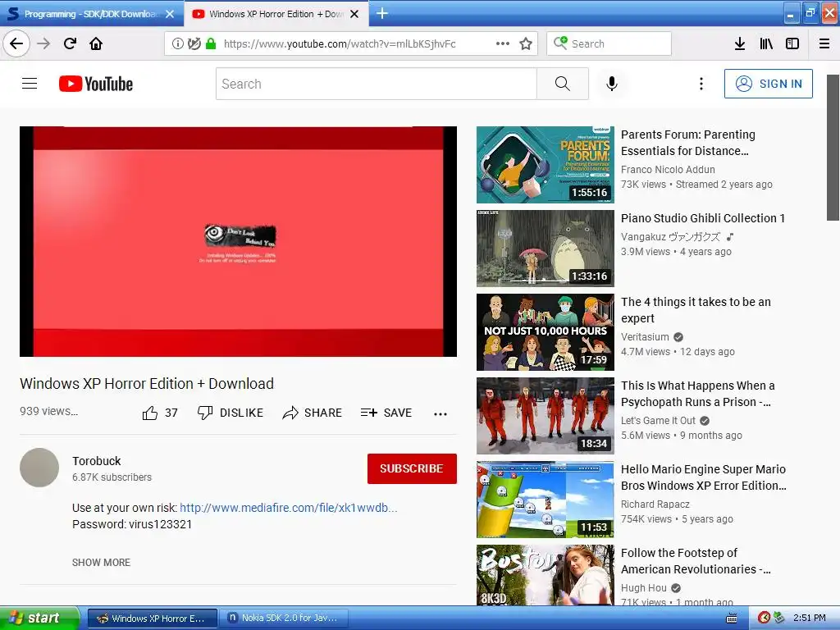
Task: Start voice search with microphone icon
Action: pyautogui.click(x=612, y=84)
